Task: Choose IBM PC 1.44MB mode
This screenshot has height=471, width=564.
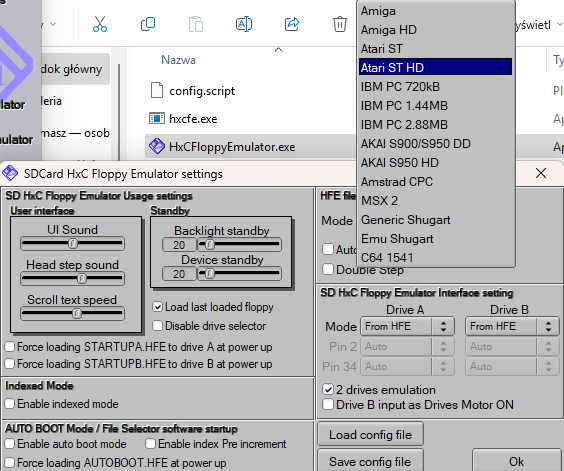Action: coord(435,105)
